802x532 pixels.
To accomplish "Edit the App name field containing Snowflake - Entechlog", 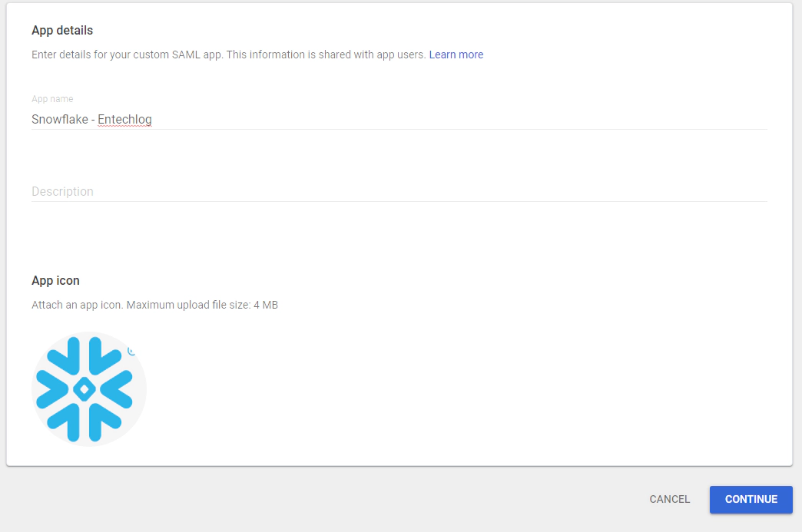I will click(399, 119).
